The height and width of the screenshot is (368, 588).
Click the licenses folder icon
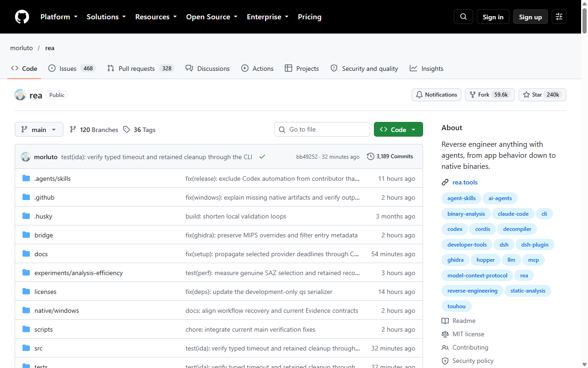[26, 292]
